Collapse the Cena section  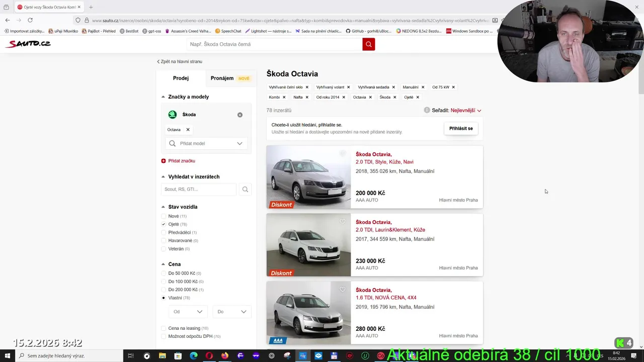coord(163,264)
